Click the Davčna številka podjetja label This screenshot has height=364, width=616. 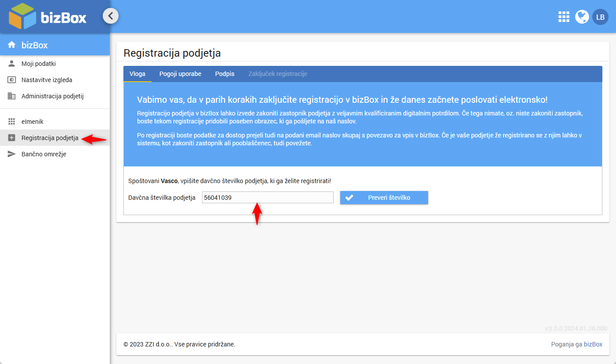(x=162, y=198)
